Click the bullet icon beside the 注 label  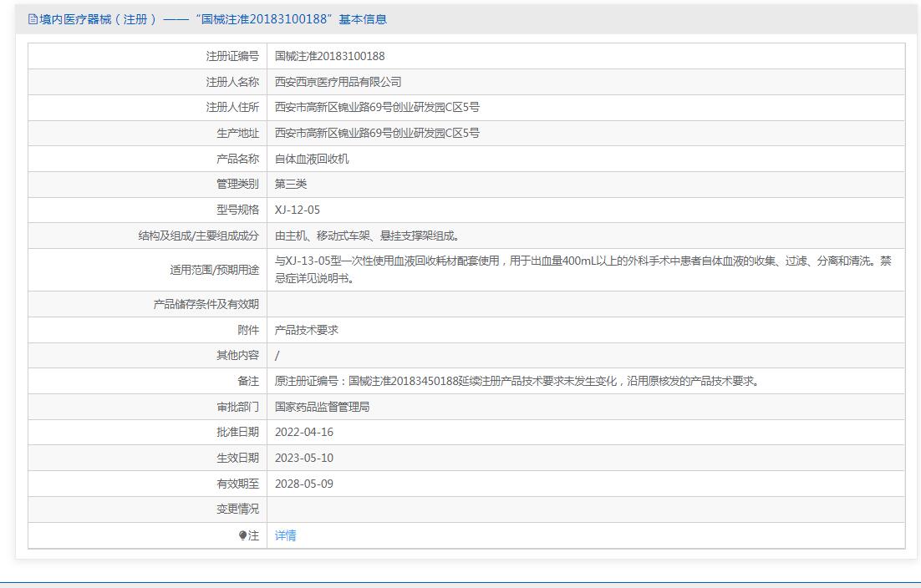pos(242,535)
